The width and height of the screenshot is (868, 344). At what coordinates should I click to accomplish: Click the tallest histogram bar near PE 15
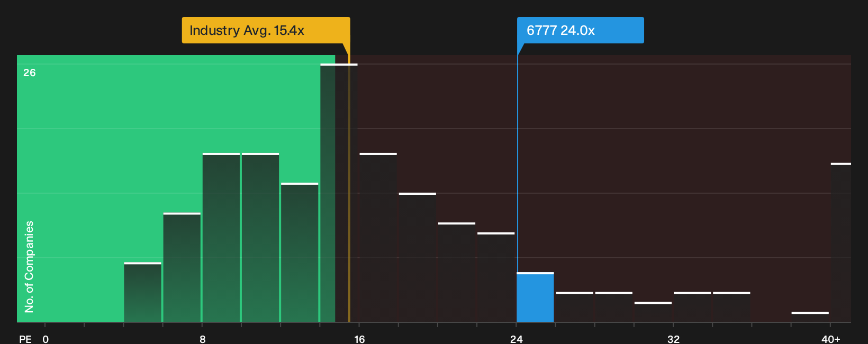point(339,193)
